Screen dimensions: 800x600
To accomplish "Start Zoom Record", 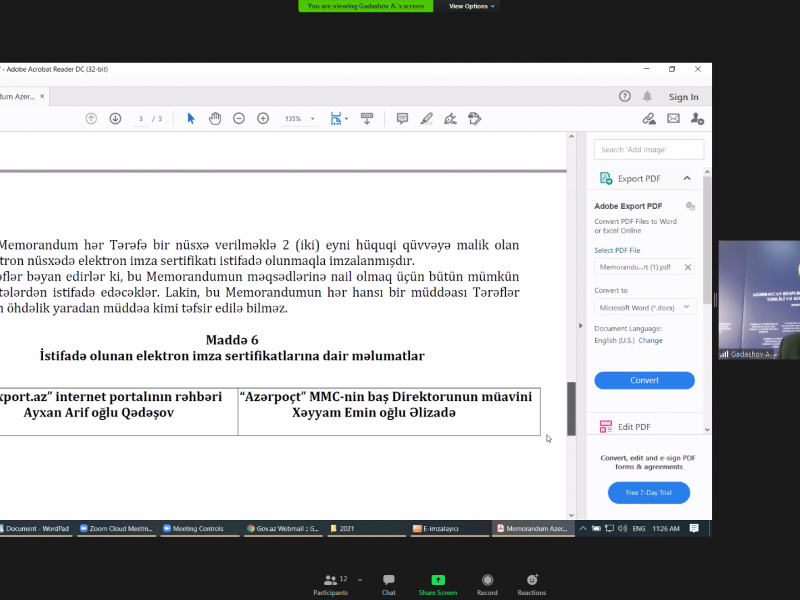I will [487, 585].
